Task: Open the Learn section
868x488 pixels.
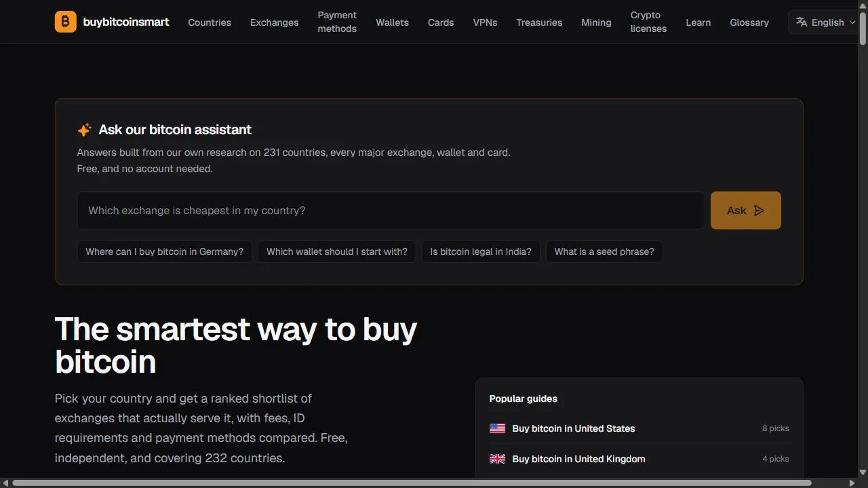Action: point(698,22)
